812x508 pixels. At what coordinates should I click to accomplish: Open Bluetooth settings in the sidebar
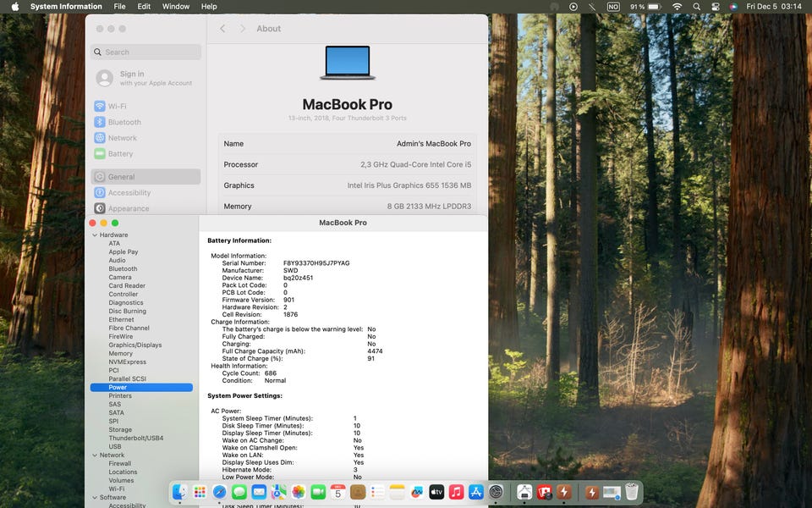pos(123,122)
